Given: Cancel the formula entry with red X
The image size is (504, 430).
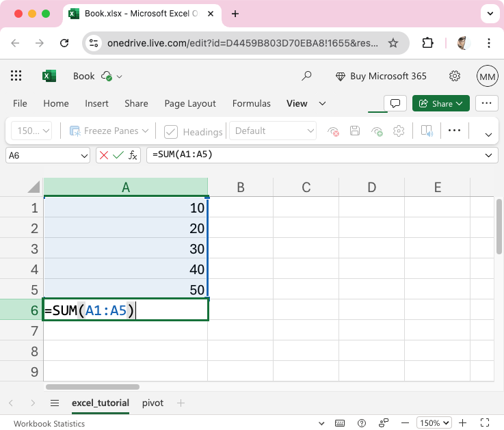Looking at the screenshot, I should pyautogui.click(x=104, y=156).
